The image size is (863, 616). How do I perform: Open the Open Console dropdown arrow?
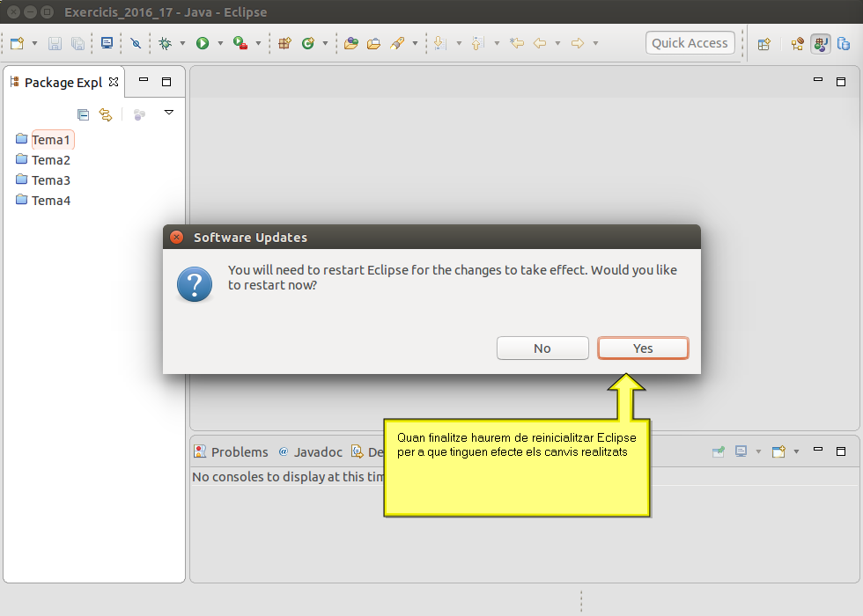tap(796, 452)
